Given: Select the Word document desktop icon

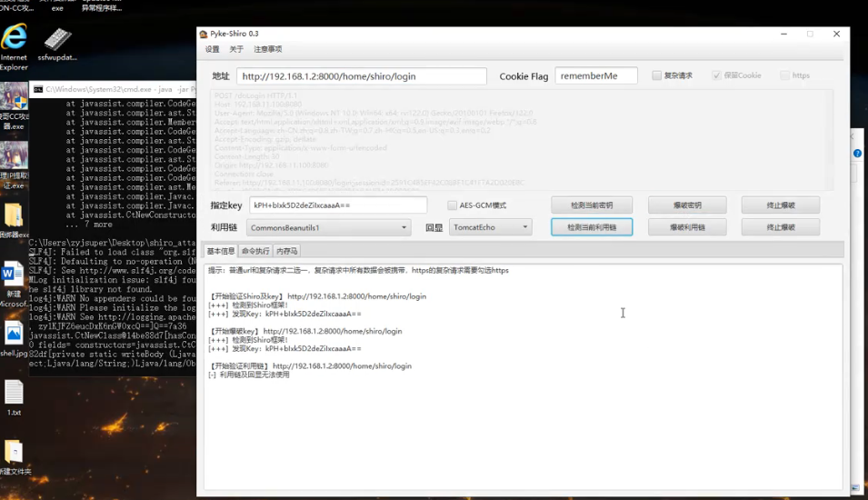Looking at the screenshot, I should click(14, 284).
